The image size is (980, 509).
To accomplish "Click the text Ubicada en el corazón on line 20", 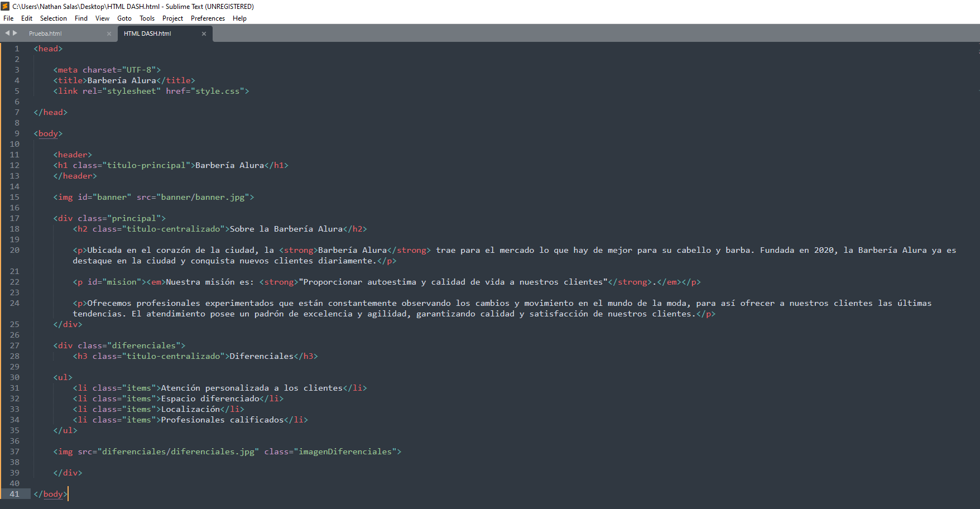I will pos(139,250).
